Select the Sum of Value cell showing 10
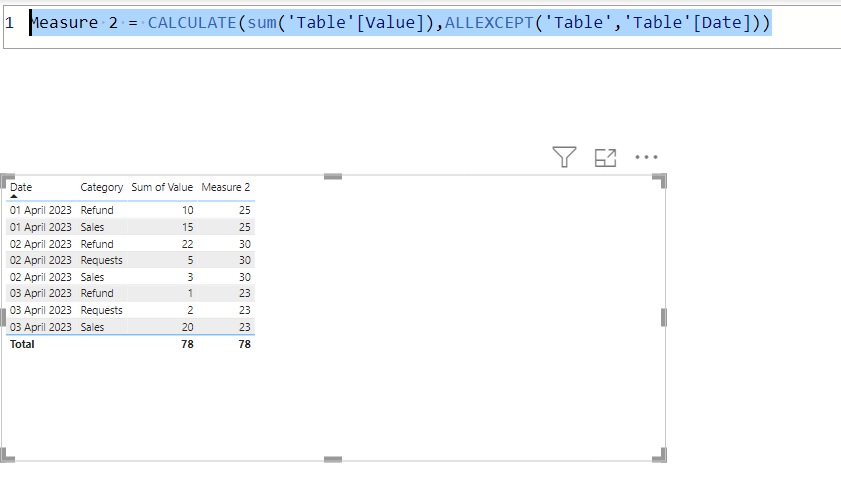 click(x=188, y=210)
